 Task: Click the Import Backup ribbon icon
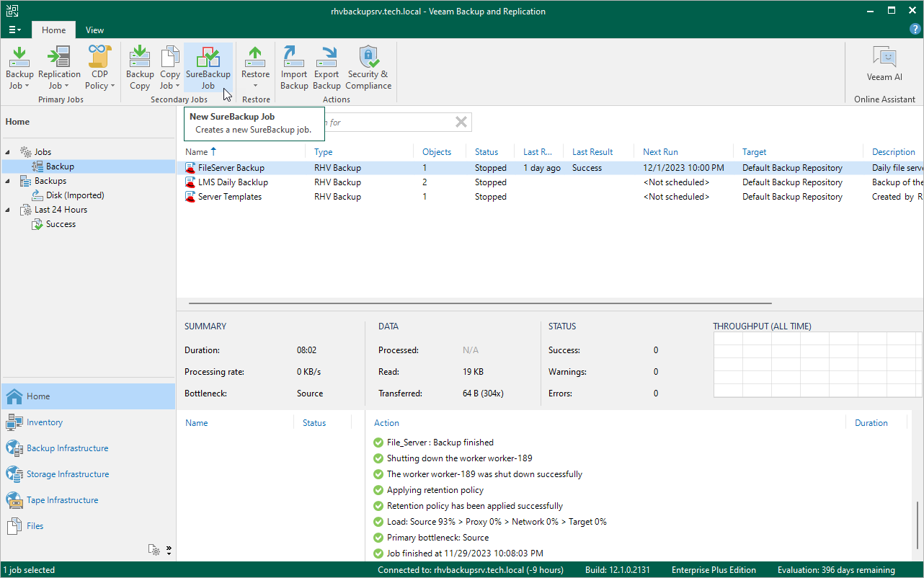click(x=294, y=67)
